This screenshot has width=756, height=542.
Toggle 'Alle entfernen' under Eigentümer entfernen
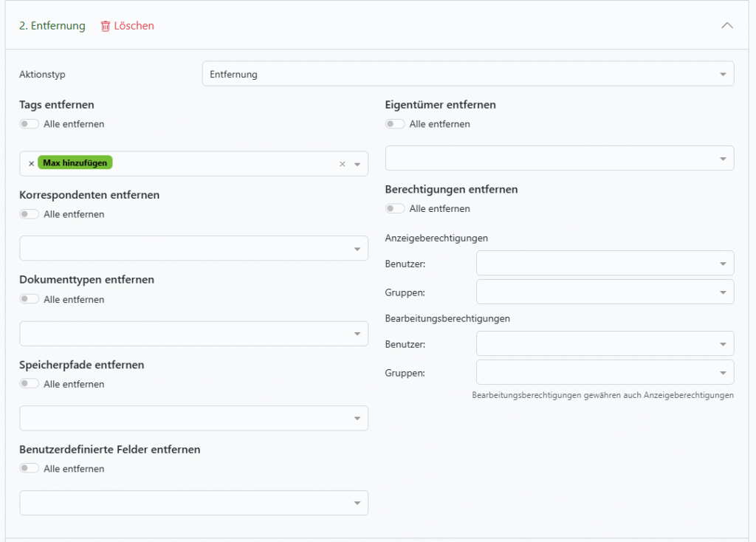[x=395, y=124]
